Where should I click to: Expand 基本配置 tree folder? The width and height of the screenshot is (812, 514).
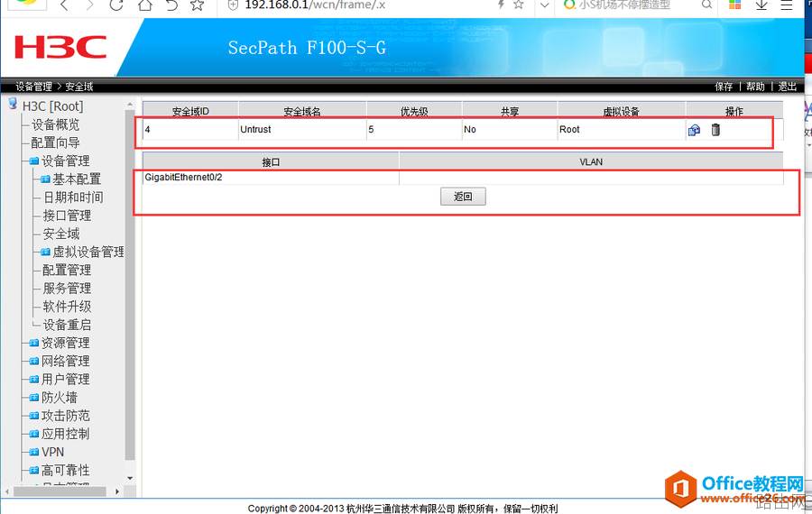click(77, 179)
